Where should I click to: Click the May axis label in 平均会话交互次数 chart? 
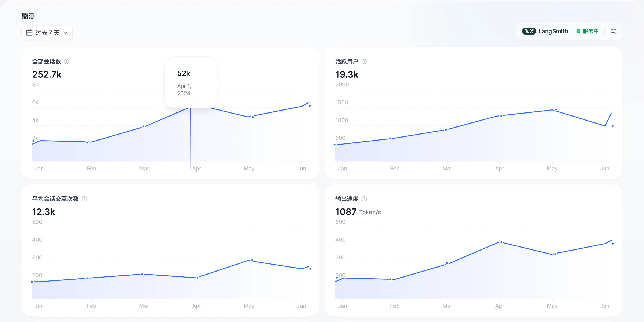click(249, 306)
